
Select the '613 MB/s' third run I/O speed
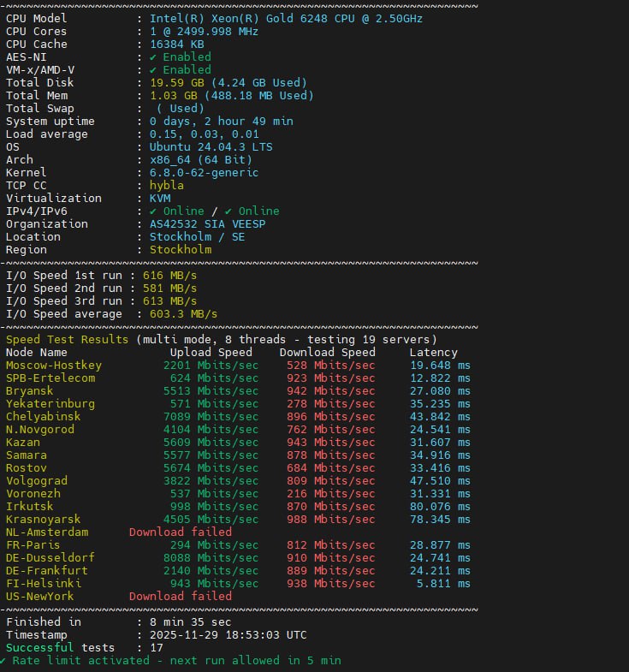point(169,301)
